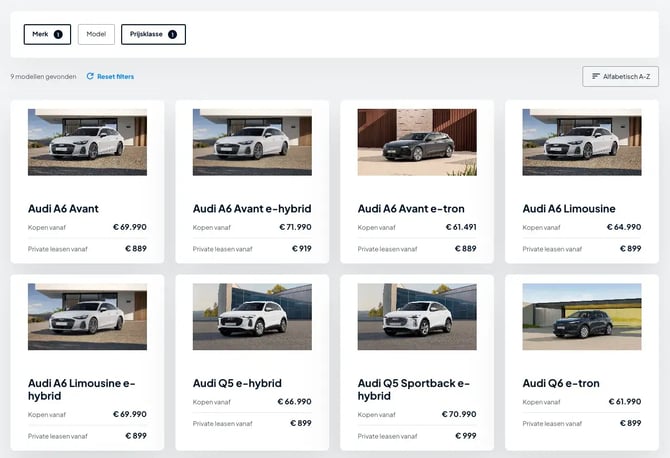Image resolution: width=670 pixels, height=458 pixels.
Task: Open the Audi A6 Avant e-tron photo
Action: [x=417, y=142]
